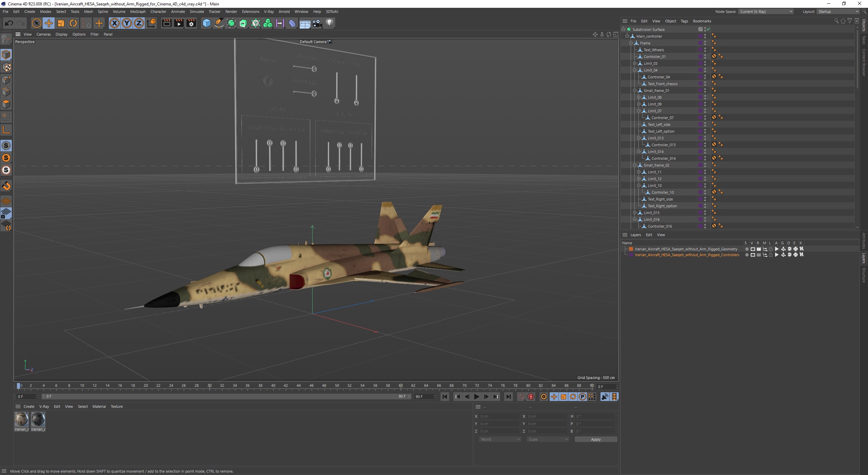Click timeline frame 30 marker
Screen dimensions: 868x475
click(x=210, y=386)
